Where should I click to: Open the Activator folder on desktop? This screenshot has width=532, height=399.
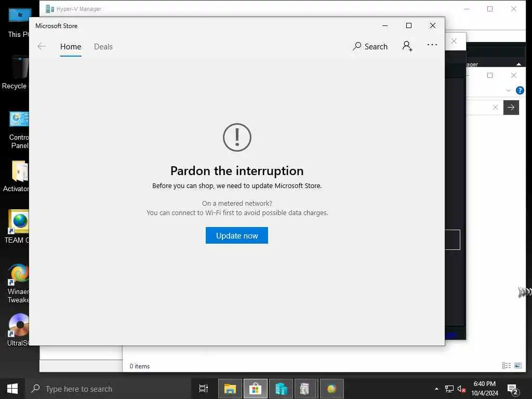(17, 177)
